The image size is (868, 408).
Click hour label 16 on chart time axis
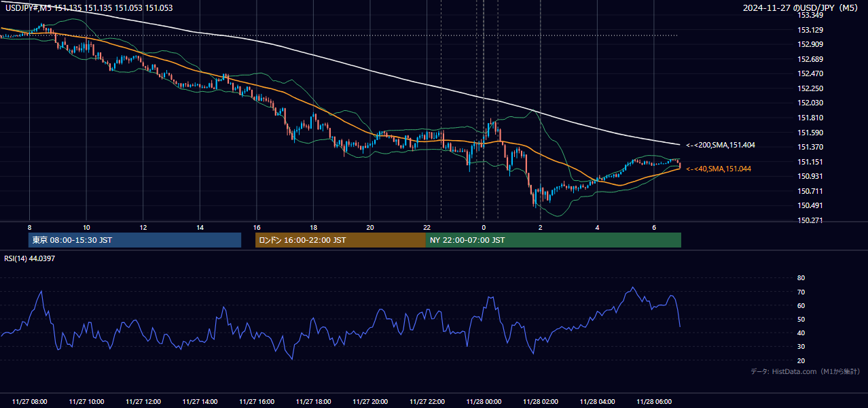point(256,227)
